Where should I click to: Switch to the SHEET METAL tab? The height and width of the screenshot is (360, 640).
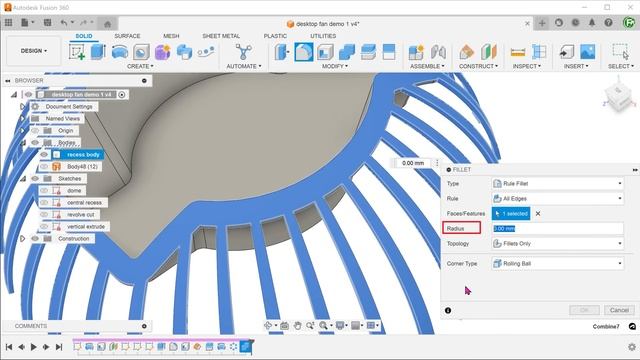click(221, 36)
